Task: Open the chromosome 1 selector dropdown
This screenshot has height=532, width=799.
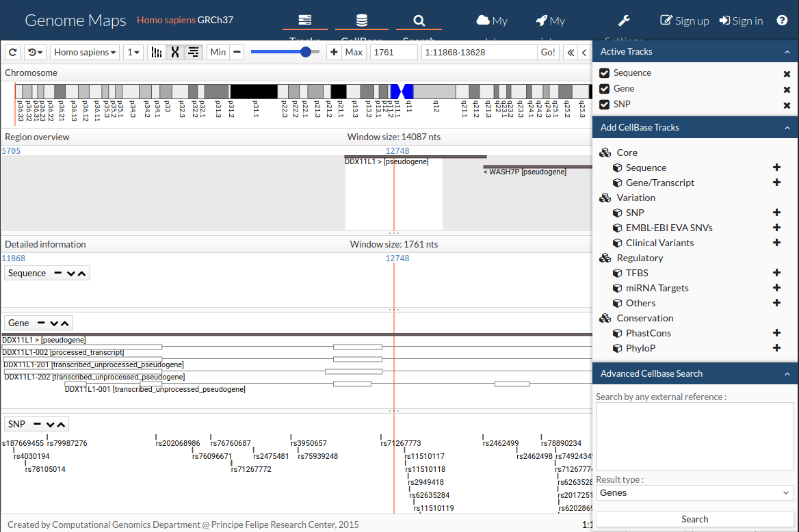Action: (x=133, y=52)
